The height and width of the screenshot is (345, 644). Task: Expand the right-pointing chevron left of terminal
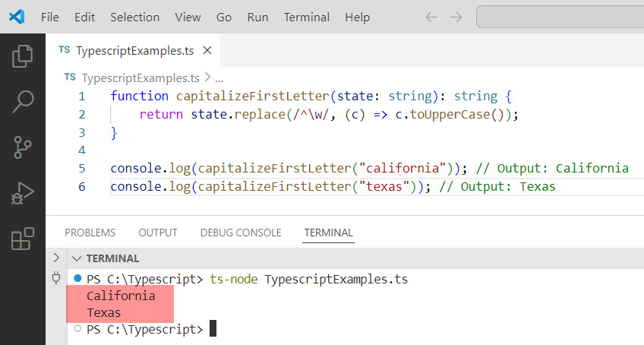pos(56,258)
